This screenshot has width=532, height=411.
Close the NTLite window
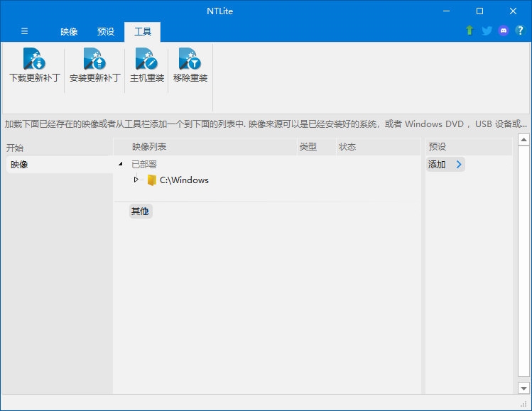coord(513,11)
